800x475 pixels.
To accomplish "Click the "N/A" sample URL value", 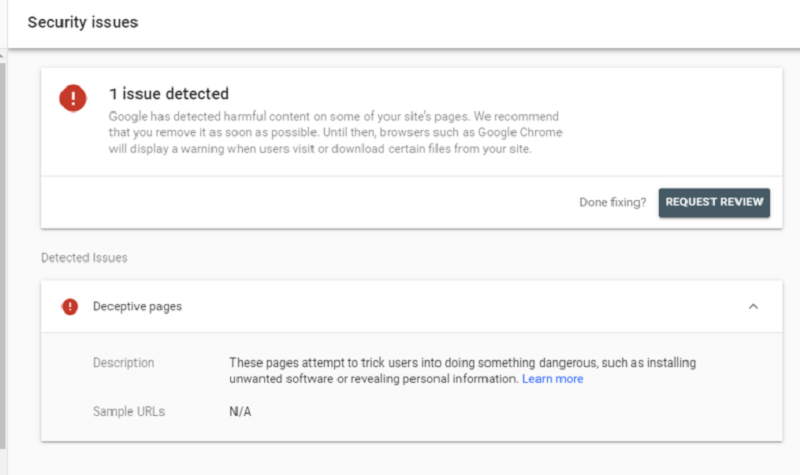I will 240,411.
